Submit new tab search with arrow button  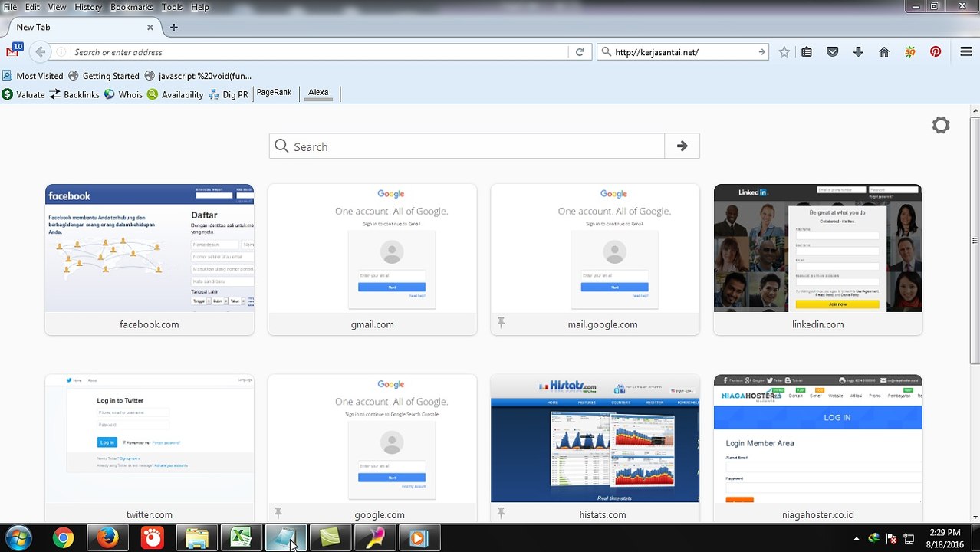click(x=682, y=146)
